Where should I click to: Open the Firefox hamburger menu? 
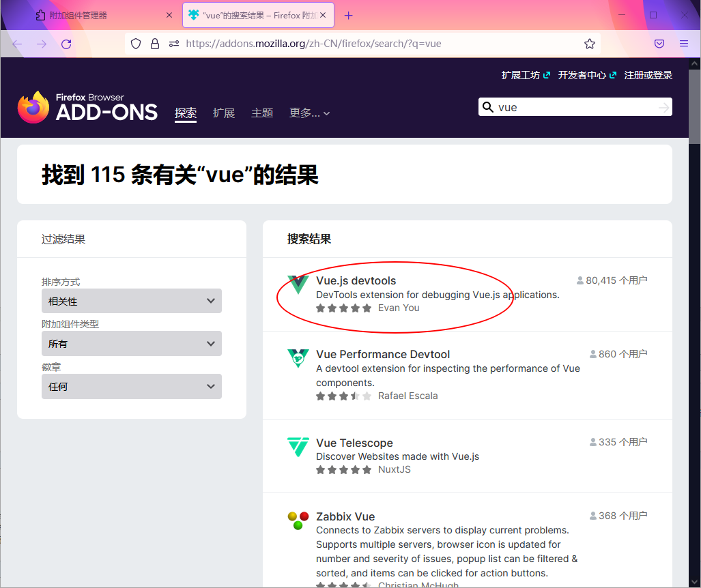coord(683,44)
